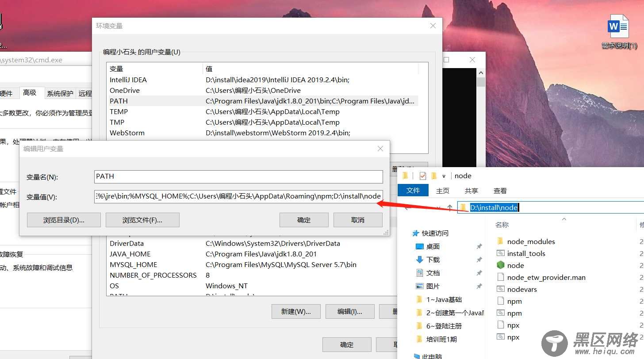Screen dimensions: 644x359
Task: Click the Up arrow in Explorer navigation
Action: pyautogui.click(x=450, y=207)
